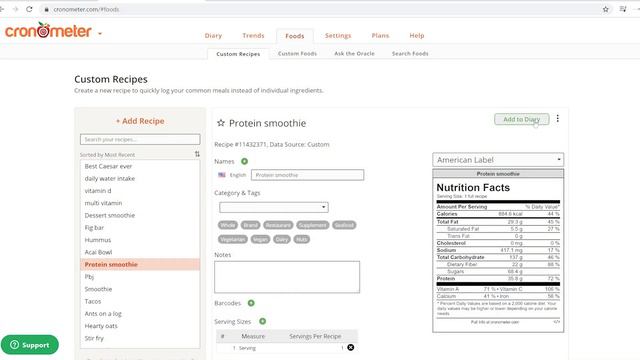This screenshot has height=360, width=640.
Task: Select the Hearty oats recipe
Action: click(x=140, y=326)
